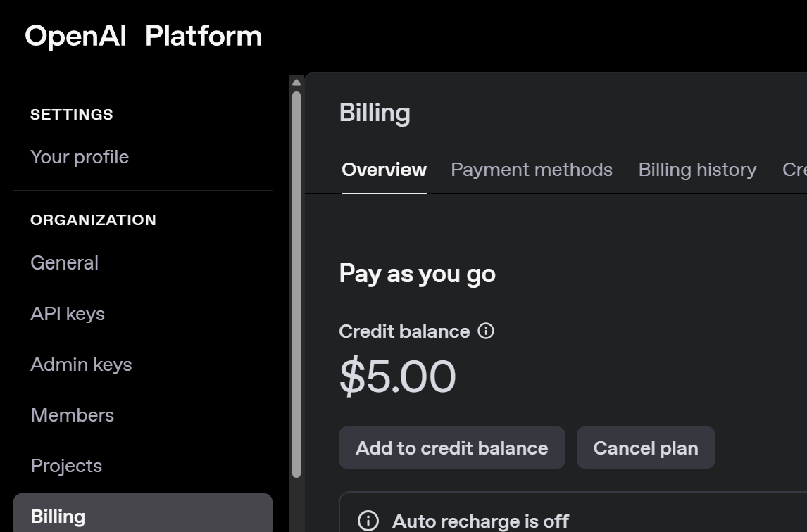Go to the Projects section
The height and width of the screenshot is (532, 807).
click(66, 466)
